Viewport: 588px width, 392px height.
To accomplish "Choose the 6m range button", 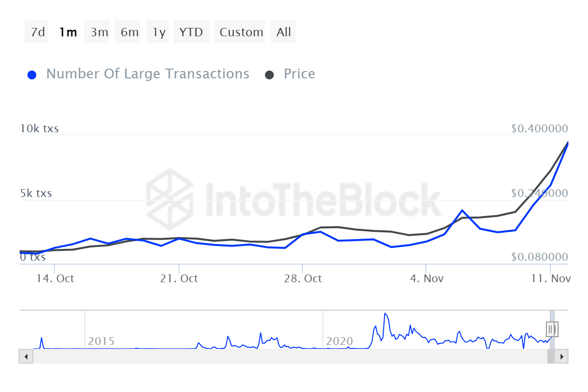I will [x=129, y=32].
